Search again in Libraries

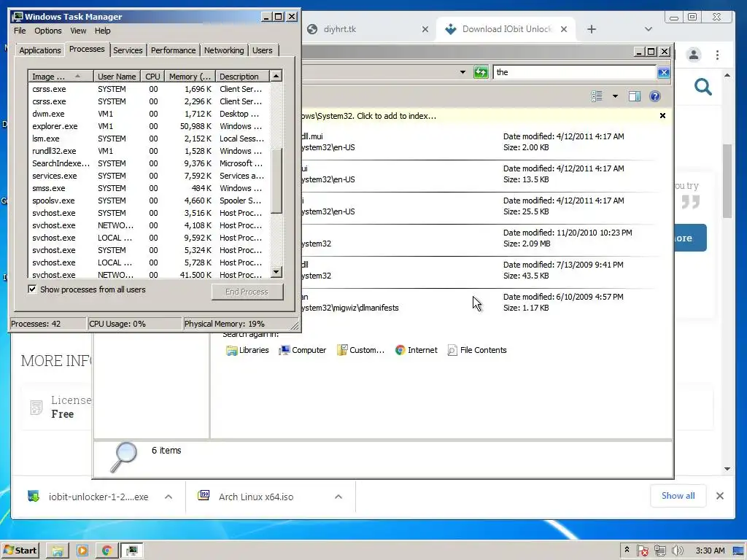tap(248, 350)
